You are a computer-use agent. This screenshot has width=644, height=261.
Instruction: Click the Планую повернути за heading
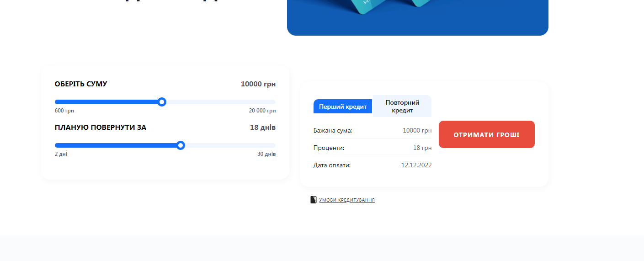101,127
